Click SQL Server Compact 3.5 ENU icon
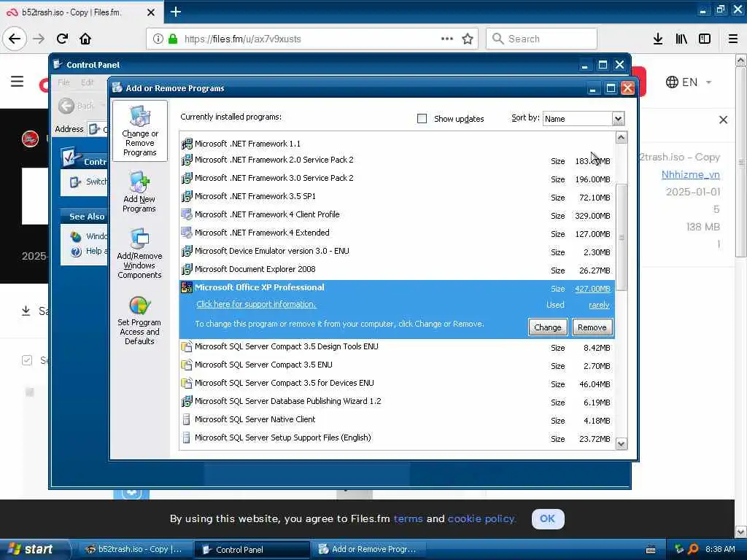Screen dimensions: 747x560 187,365
